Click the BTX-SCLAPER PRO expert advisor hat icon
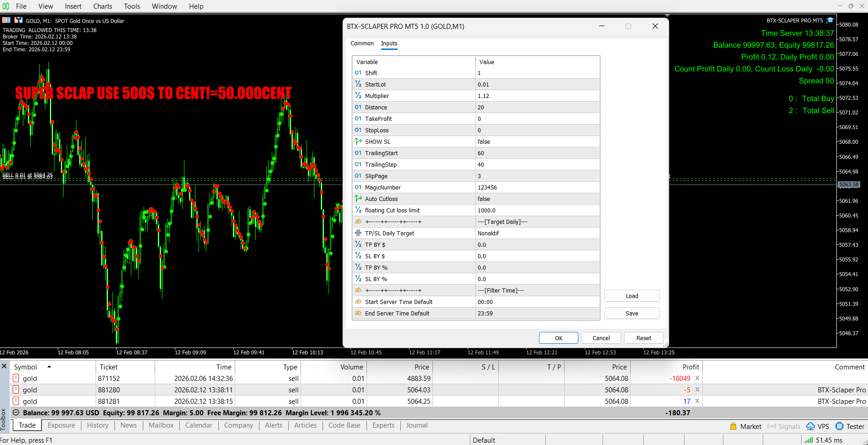868x445 pixels. coord(830,20)
